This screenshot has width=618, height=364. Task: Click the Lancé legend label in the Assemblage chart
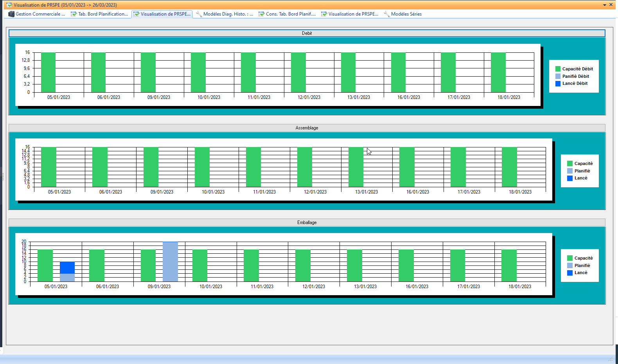tap(580, 178)
